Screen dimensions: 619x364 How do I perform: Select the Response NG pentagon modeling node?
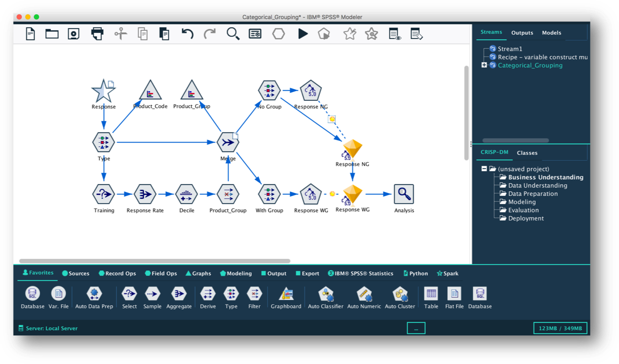(x=311, y=91)
